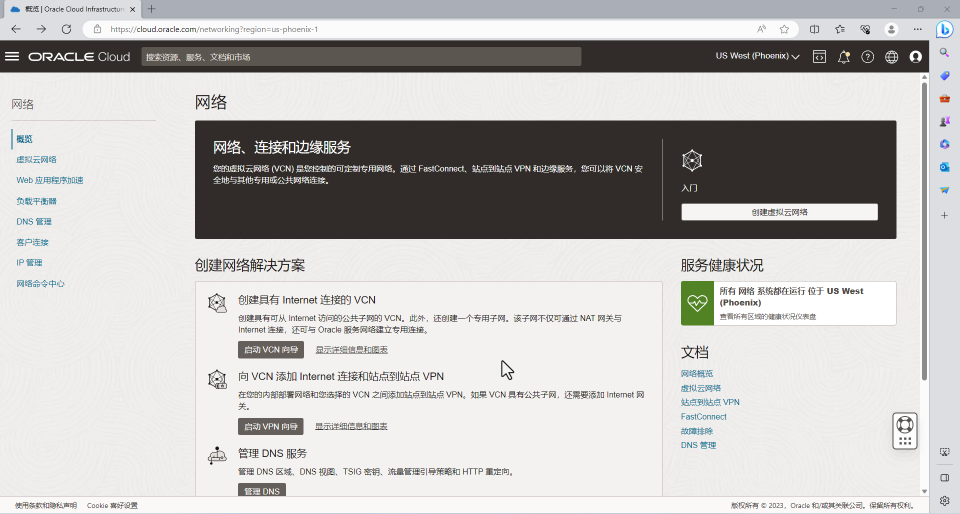Add a sidebar app with plus icon
Screen dimensions: 960x514
[945, 215]
